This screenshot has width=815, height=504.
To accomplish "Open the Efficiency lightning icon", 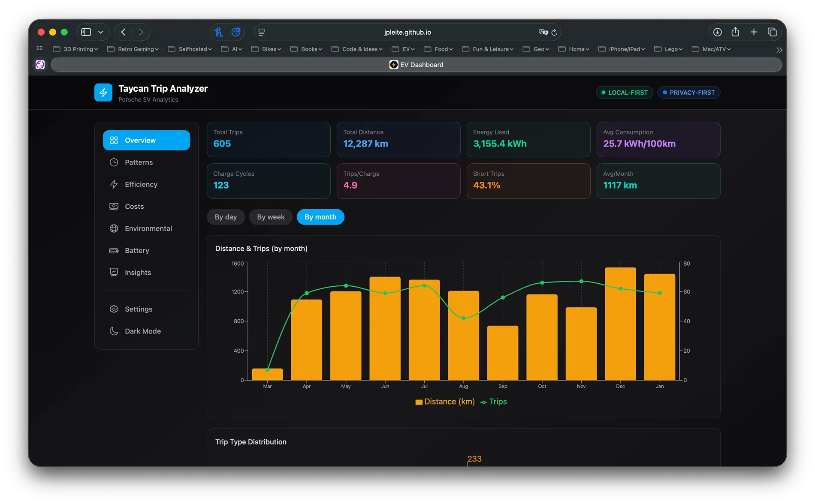I will (x=114, y=184).
